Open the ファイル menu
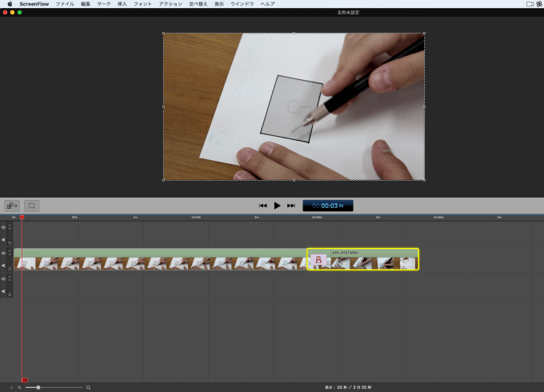 click(65, 4)
